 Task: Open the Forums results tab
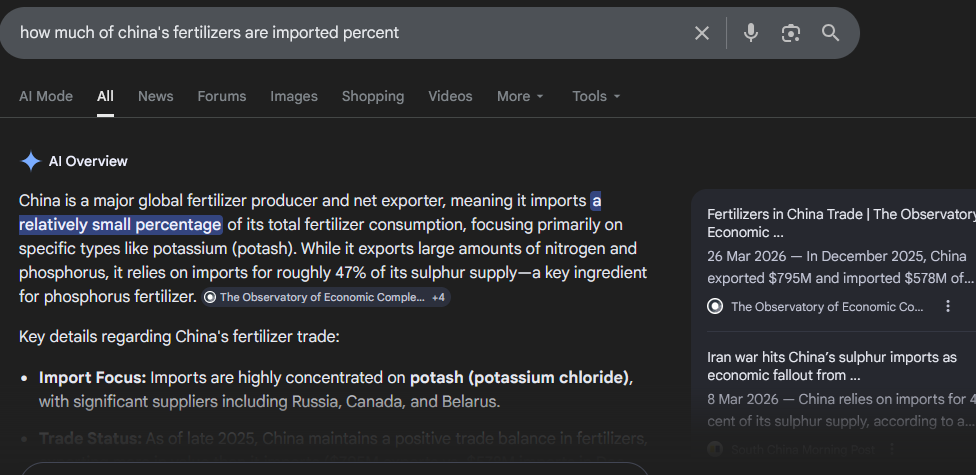(x=221, y=96)
